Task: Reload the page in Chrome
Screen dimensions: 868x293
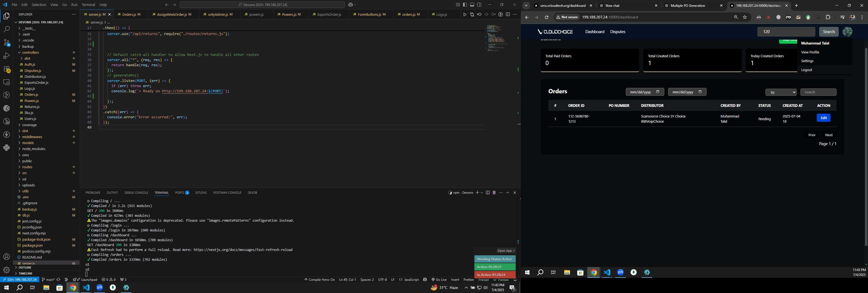Action: pyautogui.click(x=547, y=17)
